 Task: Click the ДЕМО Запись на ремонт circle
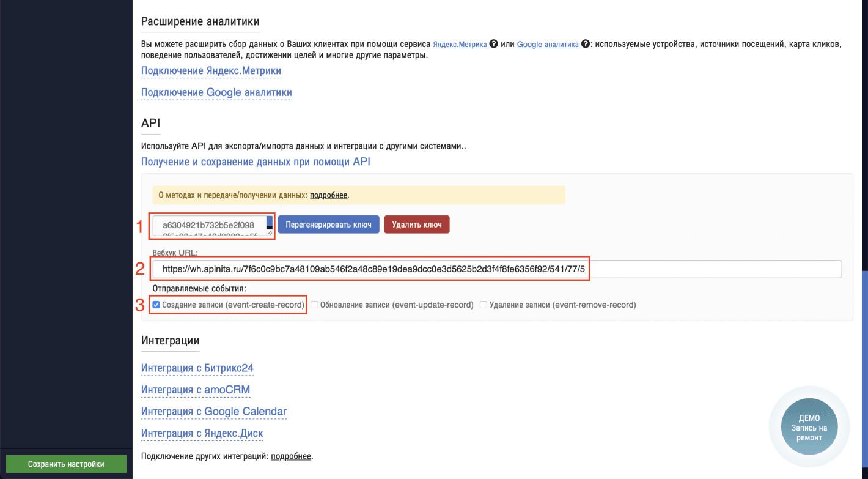809,426
